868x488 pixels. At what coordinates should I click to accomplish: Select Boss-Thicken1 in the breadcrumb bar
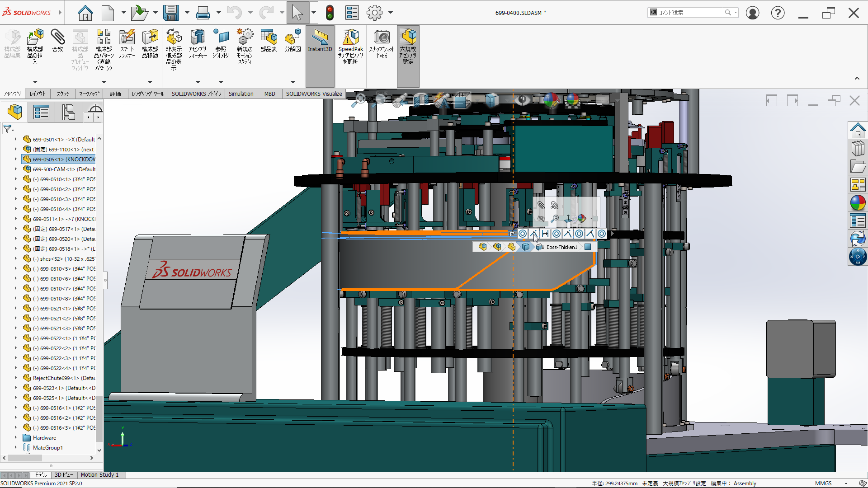(561, 247)
